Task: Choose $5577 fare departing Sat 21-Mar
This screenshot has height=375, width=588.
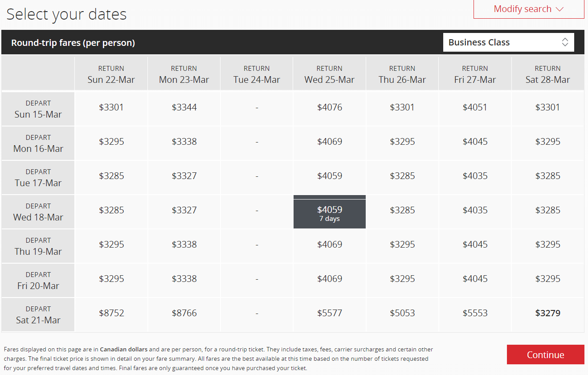Action: pos(330,313)
